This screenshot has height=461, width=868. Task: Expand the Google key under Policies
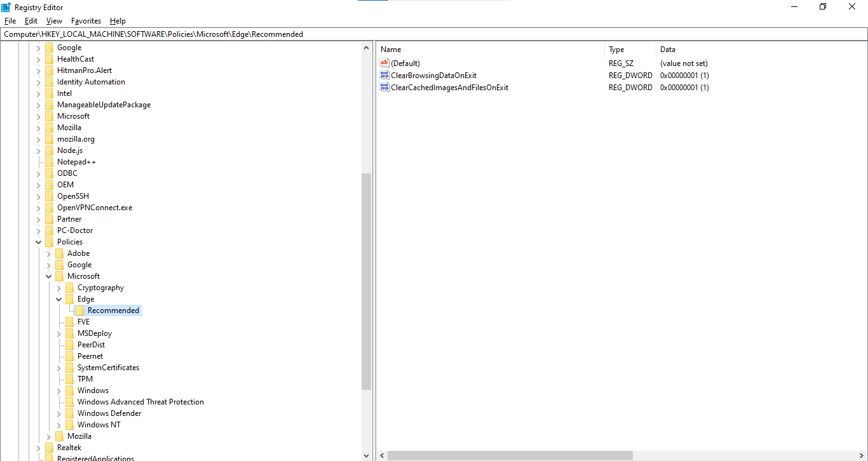(49, 265)
